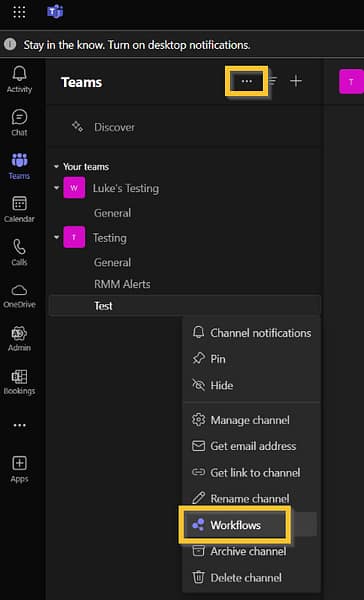Select Get link to channel

tap(251, 473)
